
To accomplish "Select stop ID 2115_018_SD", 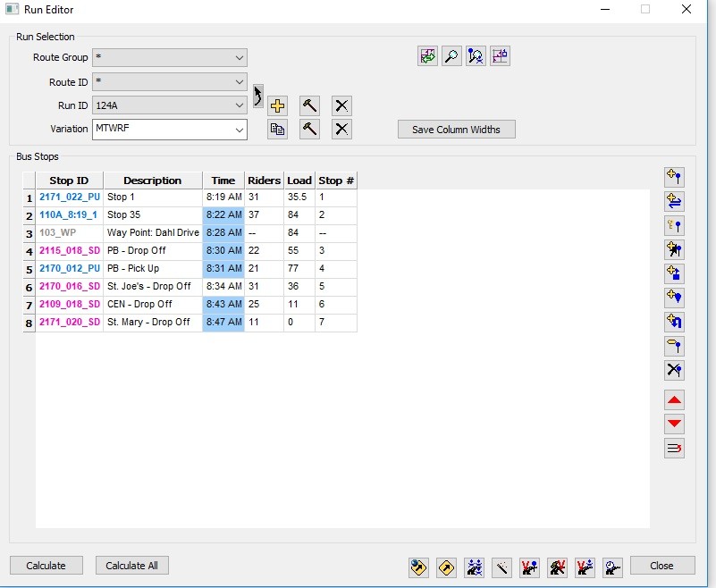I will (x=70, y=250).
